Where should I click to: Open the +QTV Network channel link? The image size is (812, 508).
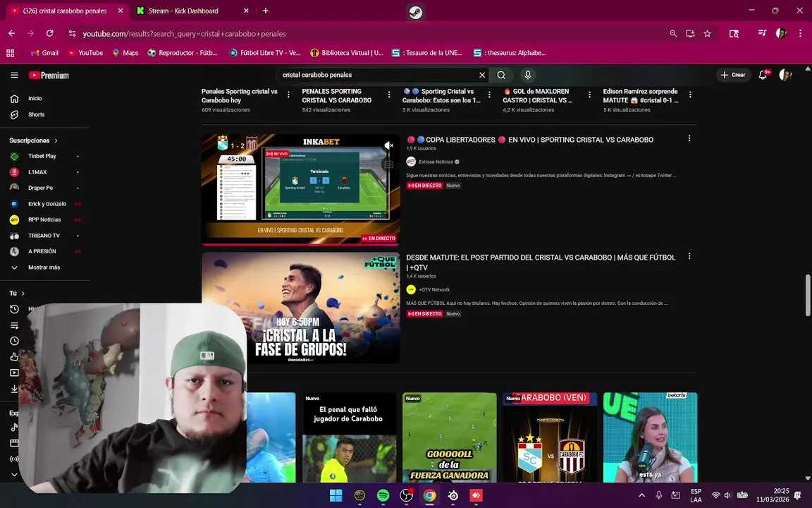tap(434, 290)
